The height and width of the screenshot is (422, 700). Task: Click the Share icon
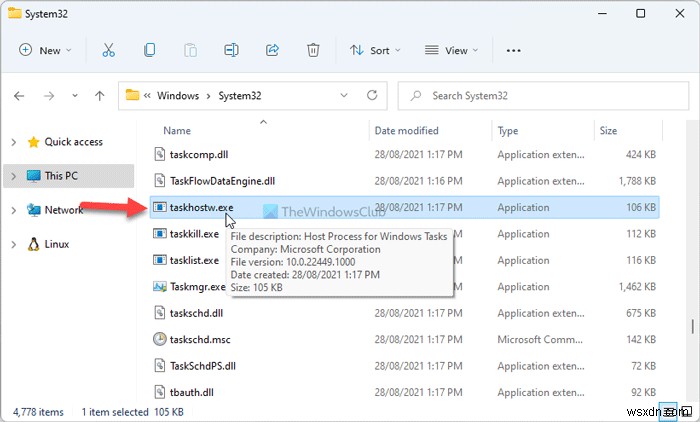(x=272, y=50)
